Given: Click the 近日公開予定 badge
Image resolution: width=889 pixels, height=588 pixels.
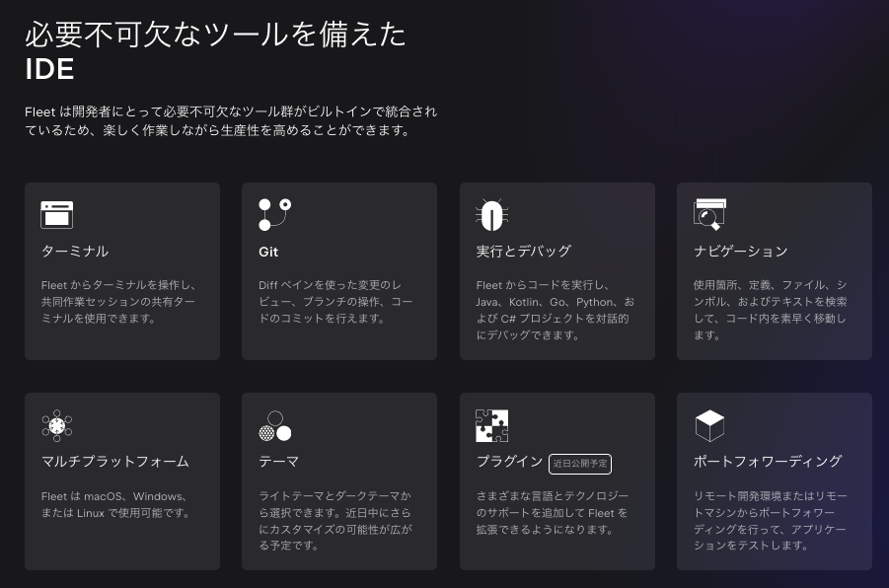Looking at the screenshot, I should 580,464.
